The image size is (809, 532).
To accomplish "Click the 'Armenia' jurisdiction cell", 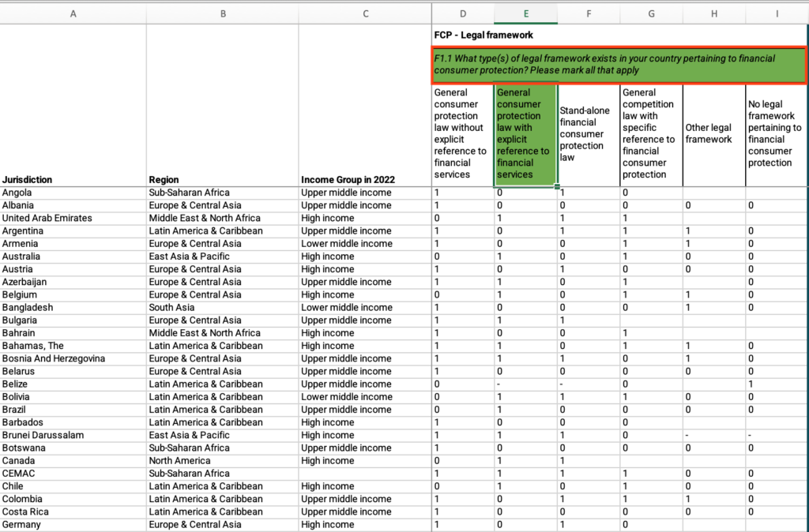I will pos(73,244).
